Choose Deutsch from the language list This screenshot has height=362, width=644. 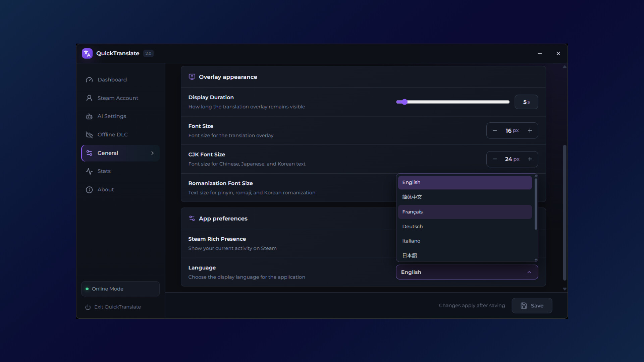coord(465,227)
